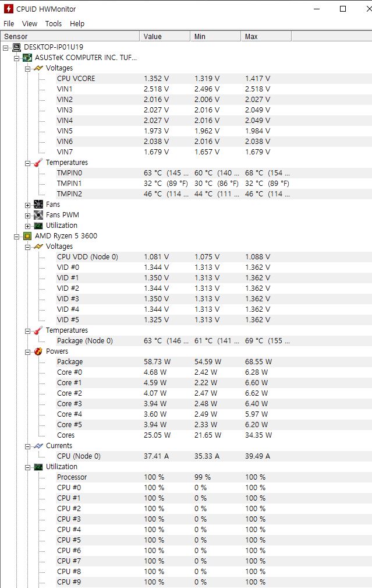Screen dimensions: 372x588
Task: Click the ASUSTeK motherboard icon
Action: 27,58
